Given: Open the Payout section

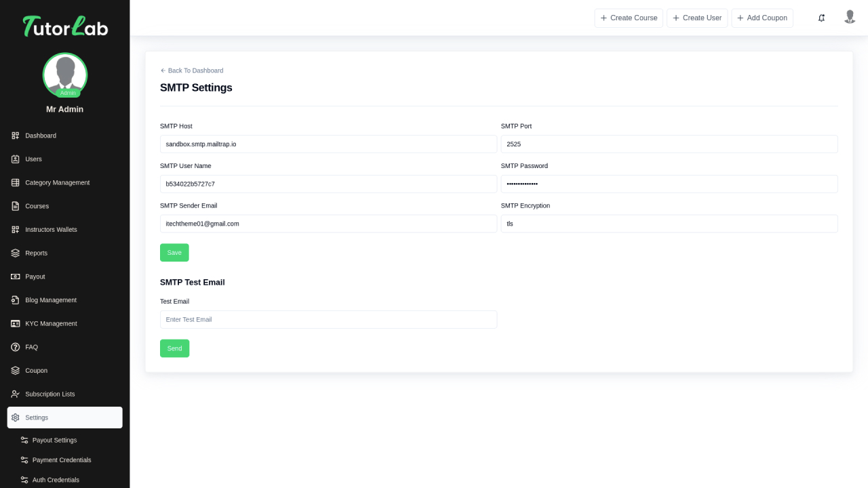Looking at the screenshot, I should 35,277.
